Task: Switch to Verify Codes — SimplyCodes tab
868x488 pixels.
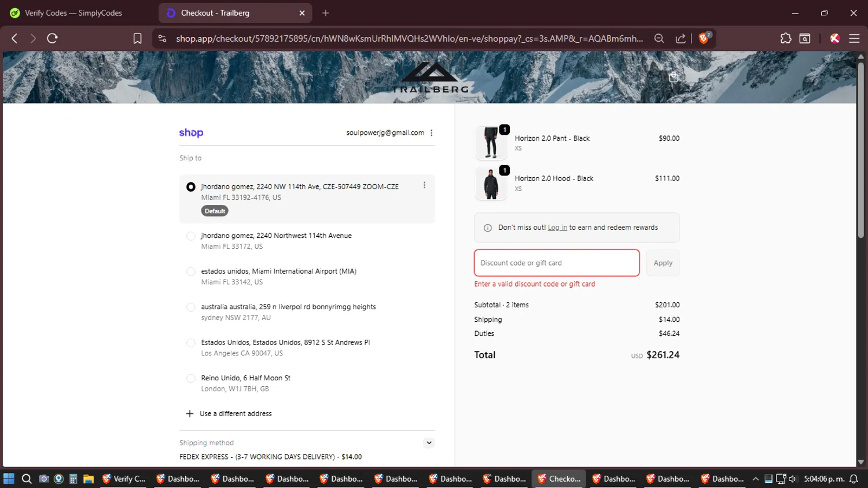Action: coord(73,13)
